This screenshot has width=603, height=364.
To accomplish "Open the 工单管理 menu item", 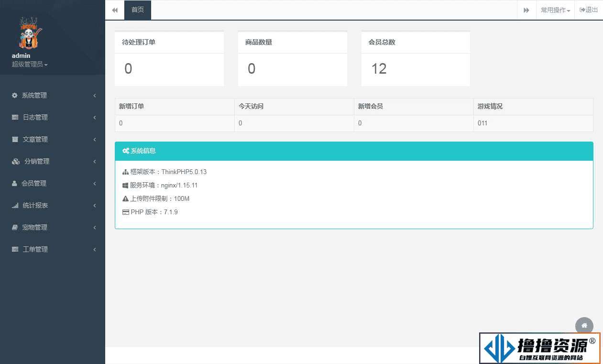I will click(53, 249).
